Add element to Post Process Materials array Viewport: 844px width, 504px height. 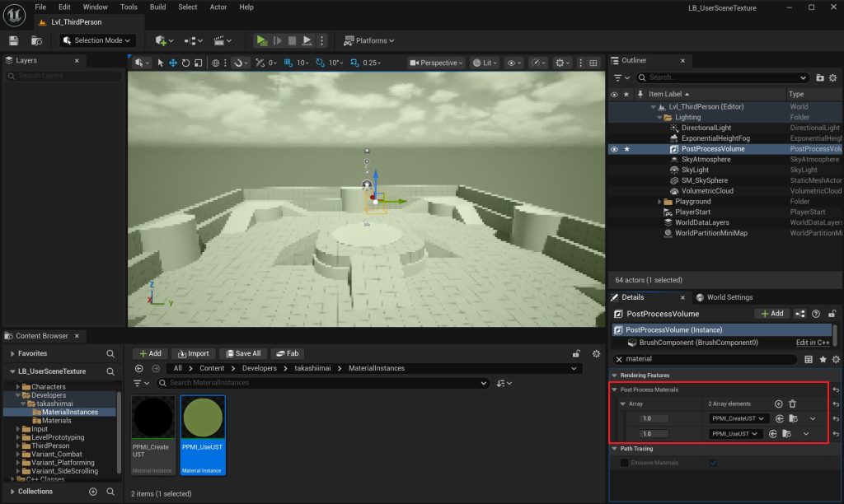pyautogui.click(x=778, y=404)
